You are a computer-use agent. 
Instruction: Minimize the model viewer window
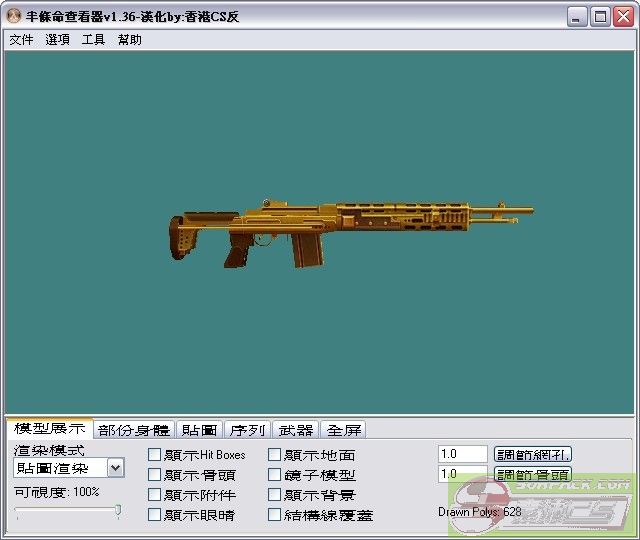[578, 17]
